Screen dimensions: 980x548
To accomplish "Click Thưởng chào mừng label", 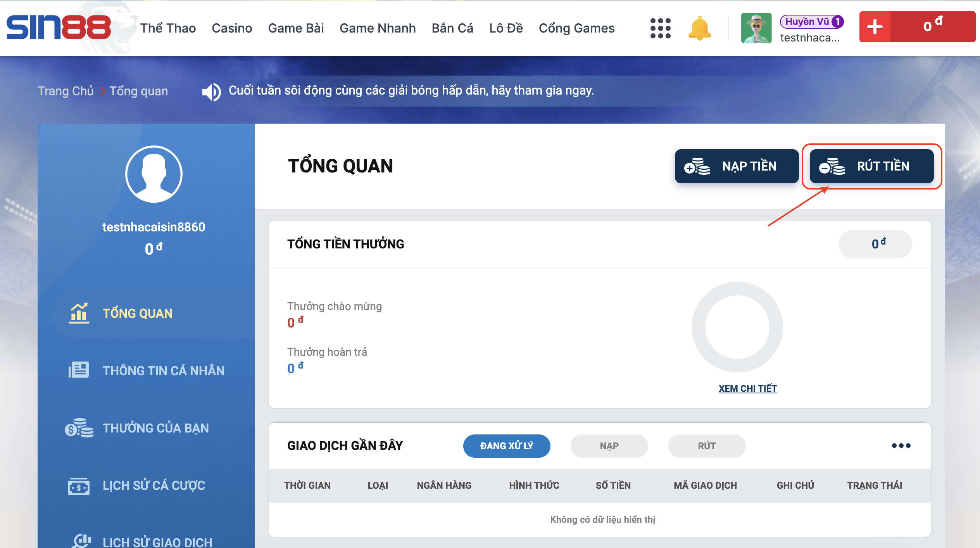I will (x=335, y=306).
